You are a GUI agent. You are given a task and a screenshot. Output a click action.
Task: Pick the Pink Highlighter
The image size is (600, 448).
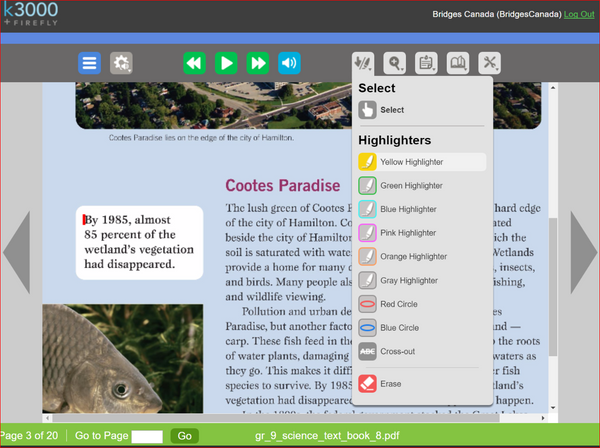click(422, 233)
